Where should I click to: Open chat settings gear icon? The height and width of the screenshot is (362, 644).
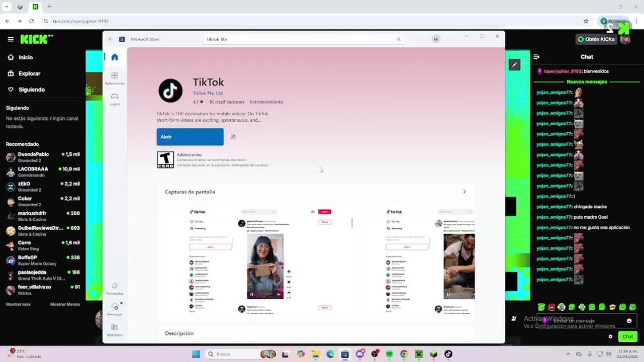pos(610,336)
